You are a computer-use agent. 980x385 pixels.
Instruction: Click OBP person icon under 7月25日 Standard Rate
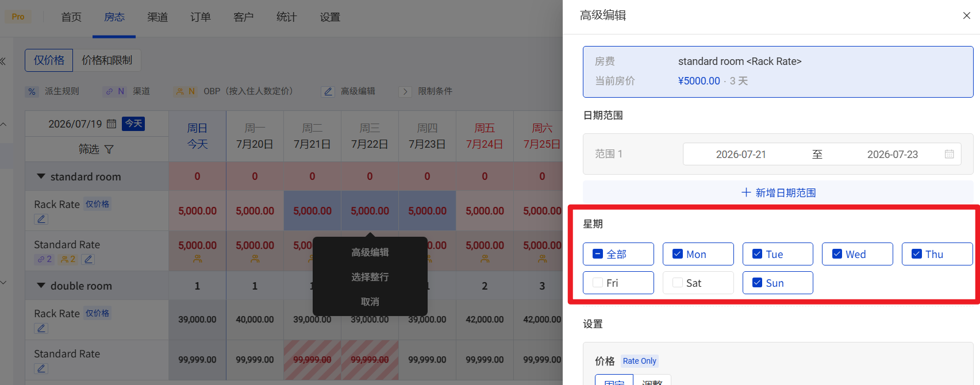click(x=542, y=259)
